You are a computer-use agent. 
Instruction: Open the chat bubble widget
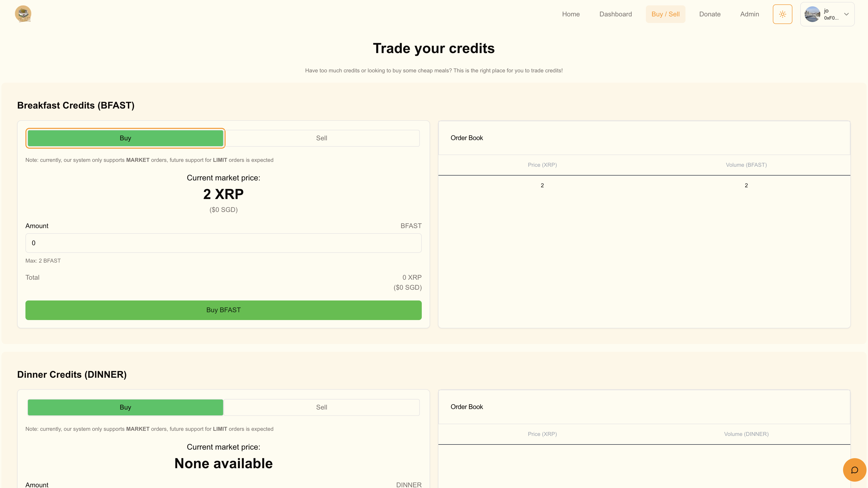click(854, 470)
